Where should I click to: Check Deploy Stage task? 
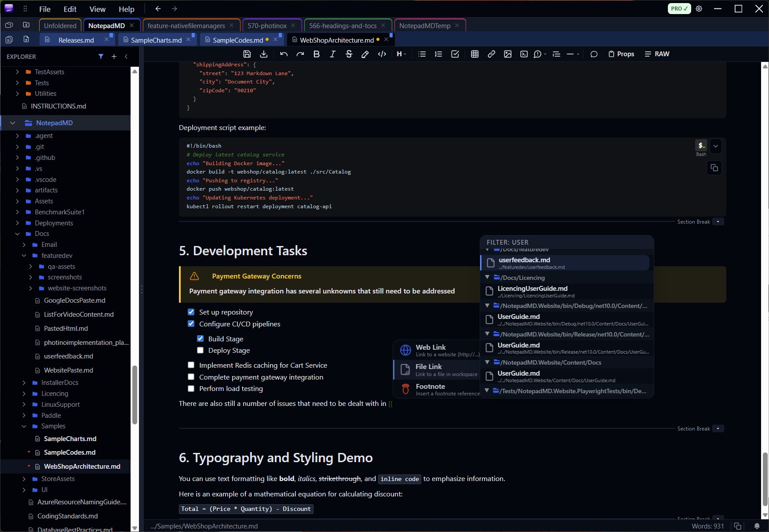[x=200, y=350]
